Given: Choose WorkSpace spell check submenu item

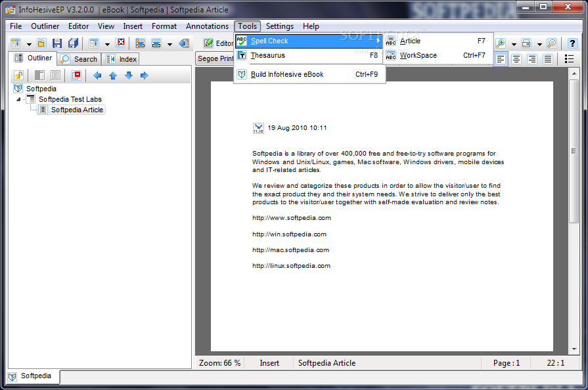Looking at the screenshot, I should point(438,55).
